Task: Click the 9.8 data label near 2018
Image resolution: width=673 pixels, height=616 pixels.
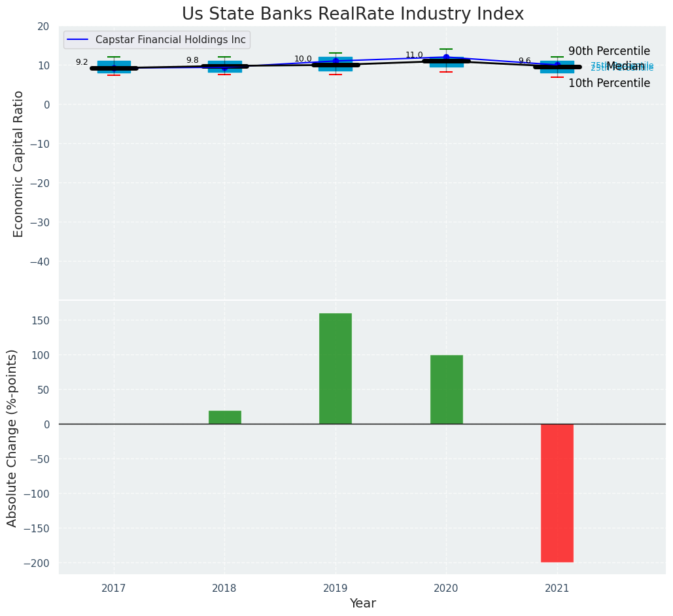Action: [x=192, y=60]
